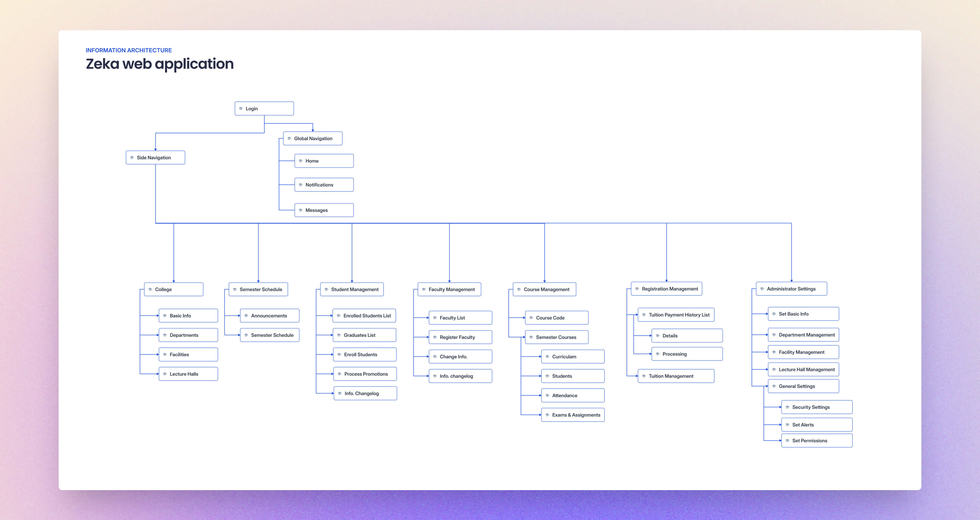Click the Information Architecture heading
The height and width of the screenshot is (520, 980).
(129, 50)
